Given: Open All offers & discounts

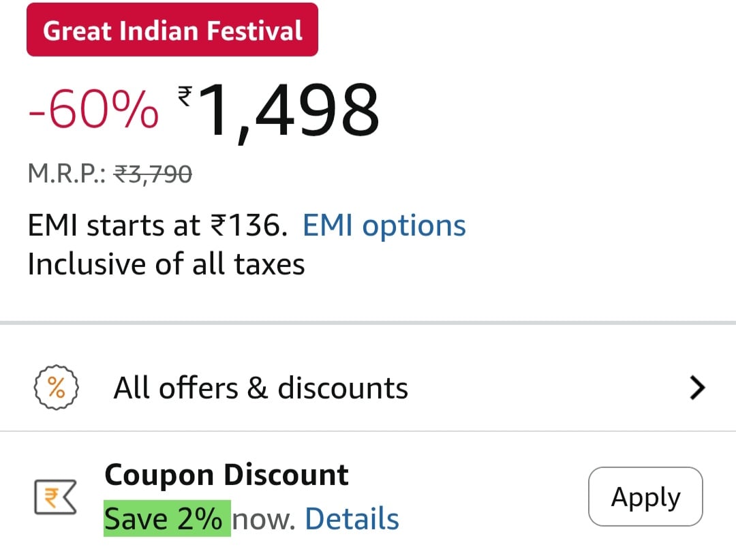Looking at the screenshot, I should click(x=260, y=388).
